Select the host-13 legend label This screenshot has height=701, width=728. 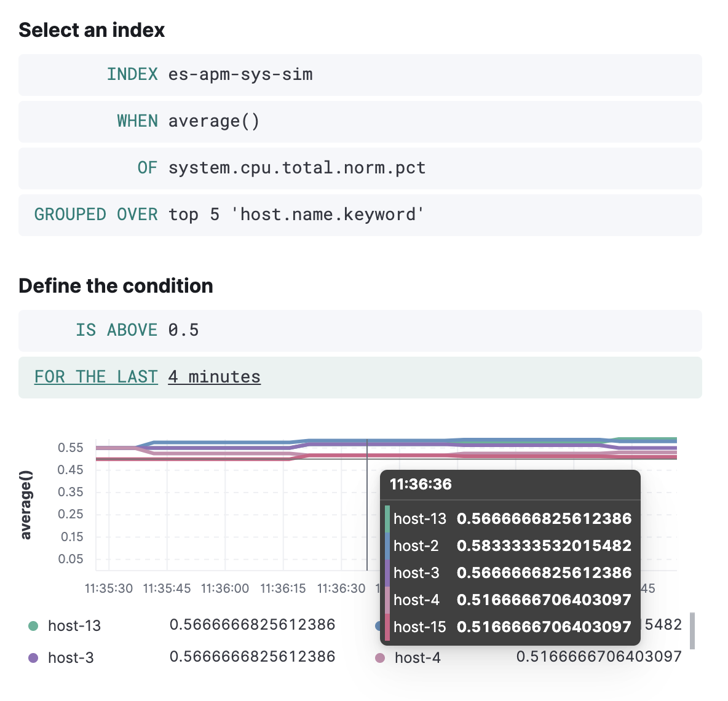[x=74, y=625]
